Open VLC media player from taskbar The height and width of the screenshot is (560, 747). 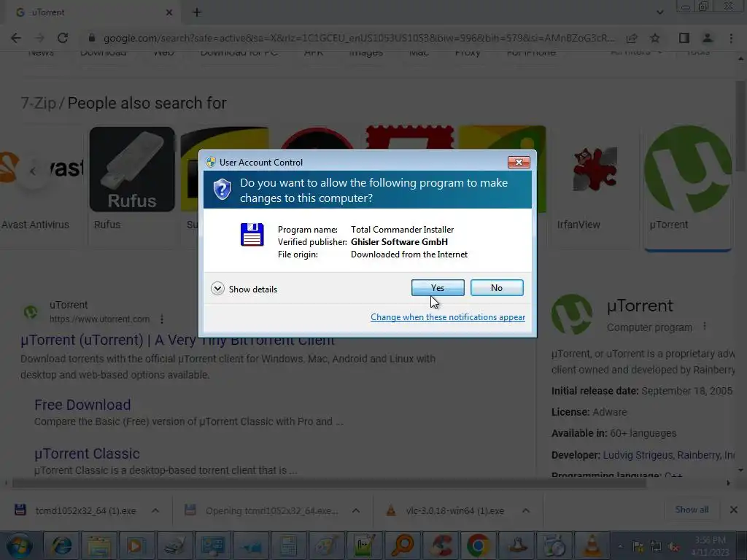point(592,545)
